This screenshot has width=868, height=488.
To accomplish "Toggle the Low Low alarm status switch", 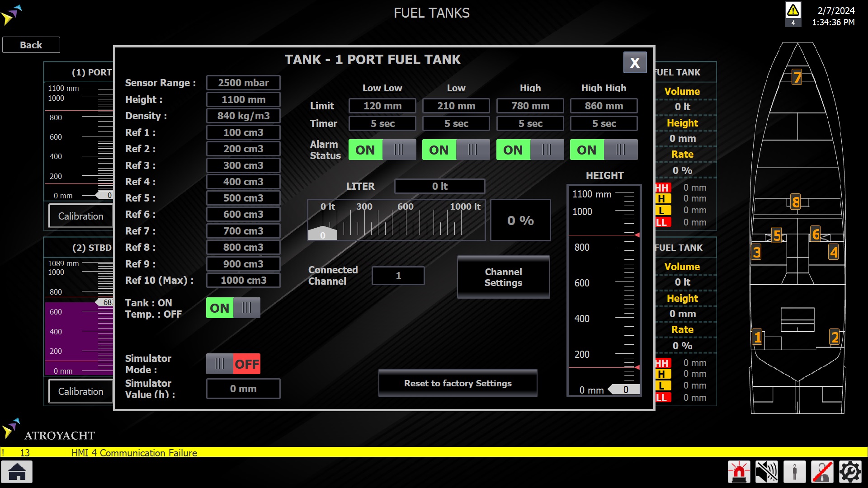I will tap(382, 150).
